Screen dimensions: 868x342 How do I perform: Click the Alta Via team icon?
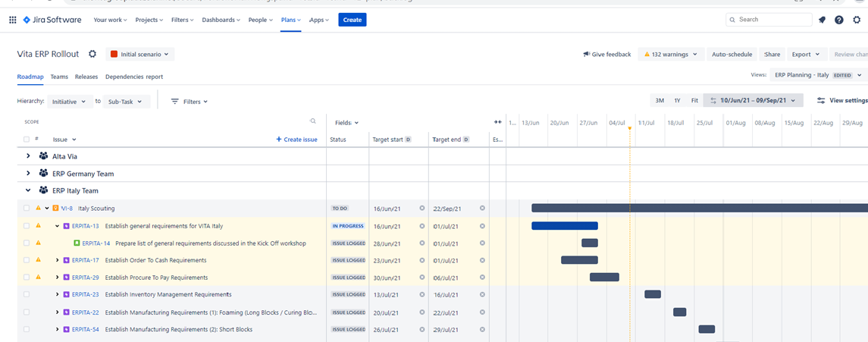[x=43, y=156]
